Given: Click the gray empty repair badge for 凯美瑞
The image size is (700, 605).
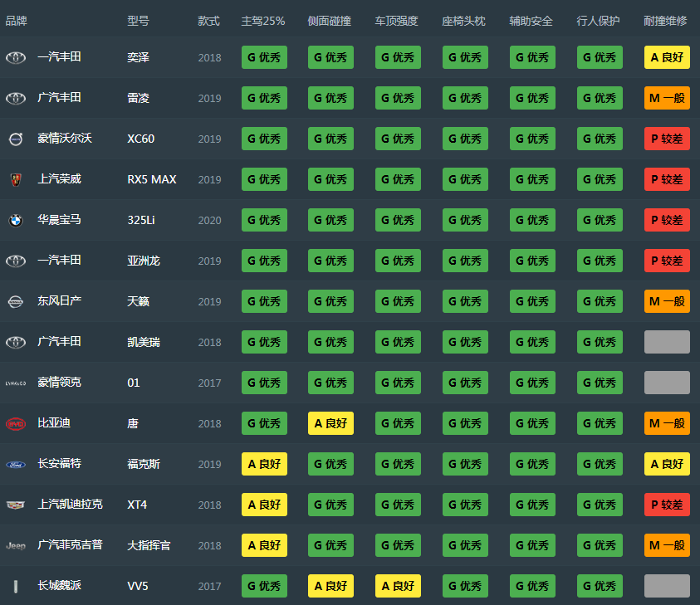Looking at the screenshot, I should 667,342.
